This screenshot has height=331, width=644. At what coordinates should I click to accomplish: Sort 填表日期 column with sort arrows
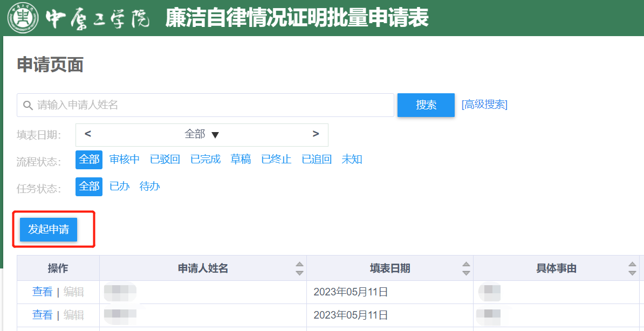point(466,268)
